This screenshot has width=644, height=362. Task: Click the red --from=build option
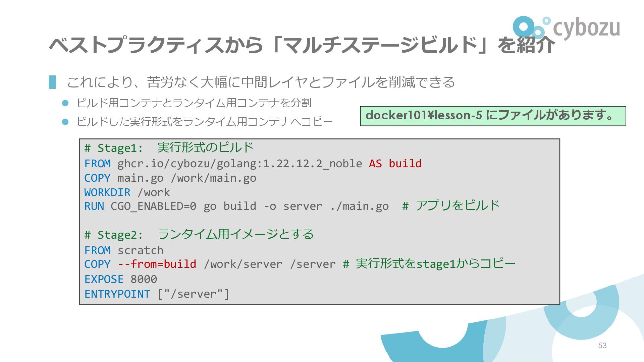click(x=157, y=264)
